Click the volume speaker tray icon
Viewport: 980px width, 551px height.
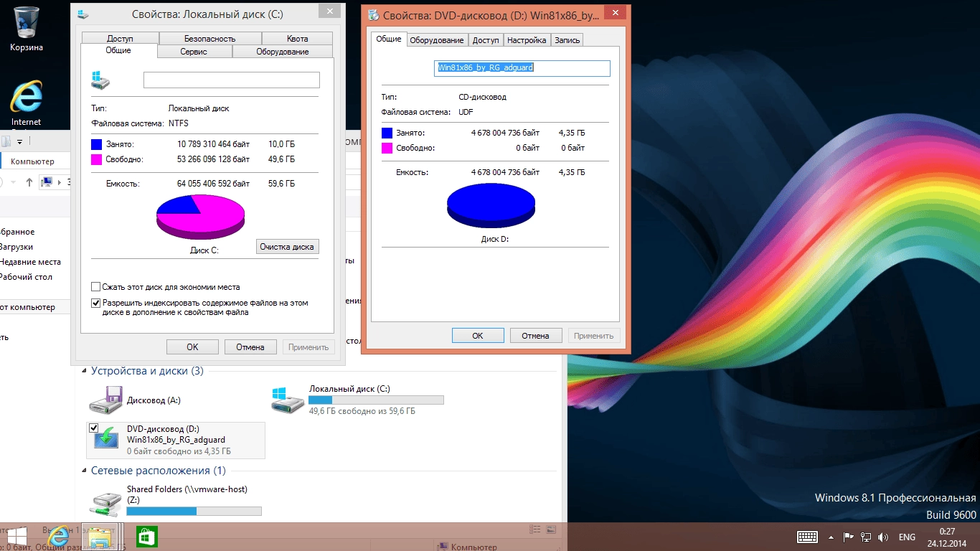(883, 537)
